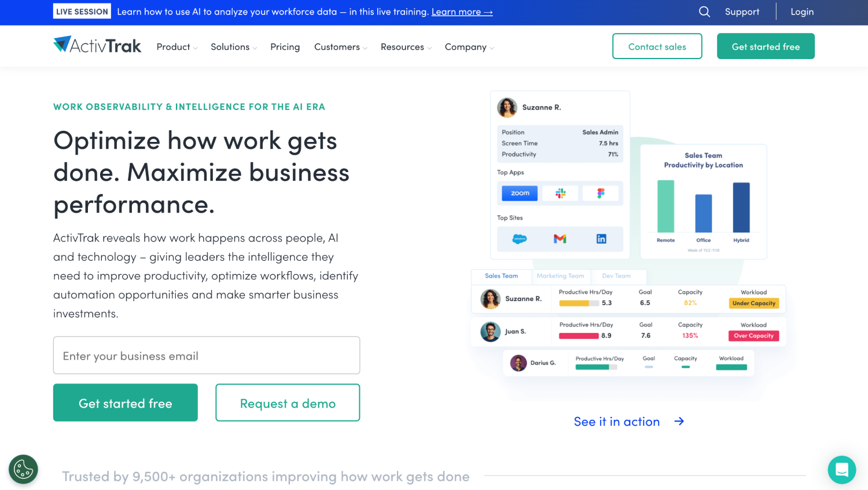Image resolution: width=868 pixels, height=490 pixels.
Task: Click the 82% capacity value
Action: click(690, 303)
